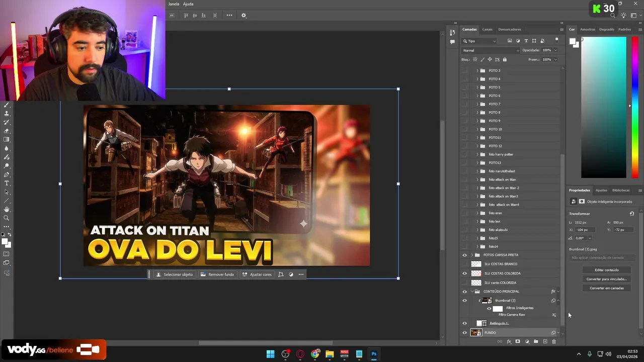Select the Zoom tool
Image resolution: width=644 pixels, height=362 pixels.
click(7, 218)
